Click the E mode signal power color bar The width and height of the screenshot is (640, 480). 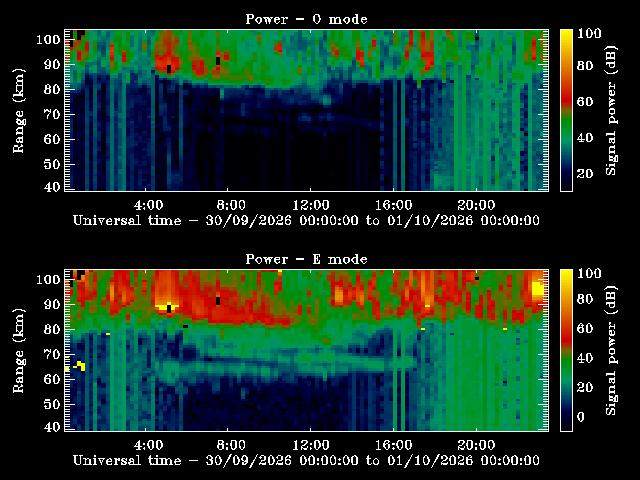[x=566, y=350]
